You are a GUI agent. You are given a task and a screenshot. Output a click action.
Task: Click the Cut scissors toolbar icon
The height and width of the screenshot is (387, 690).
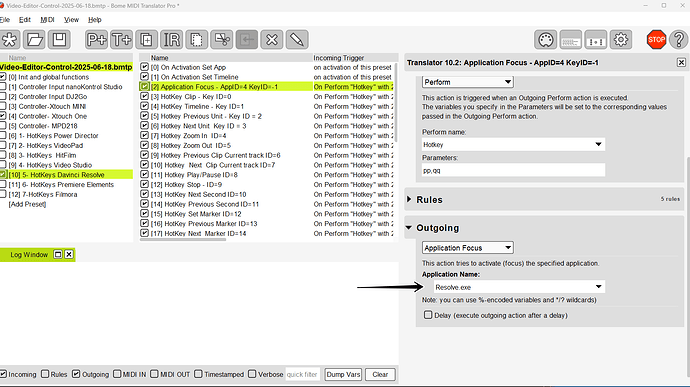221,40
